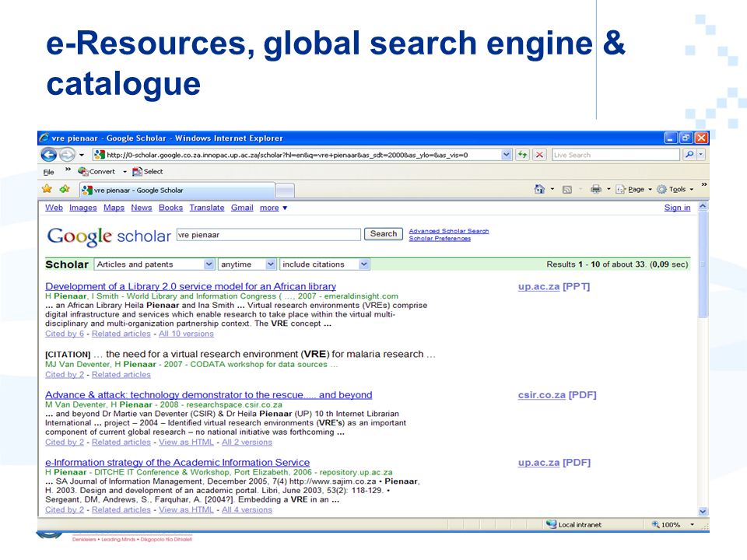Open the News link

(142, 208)
